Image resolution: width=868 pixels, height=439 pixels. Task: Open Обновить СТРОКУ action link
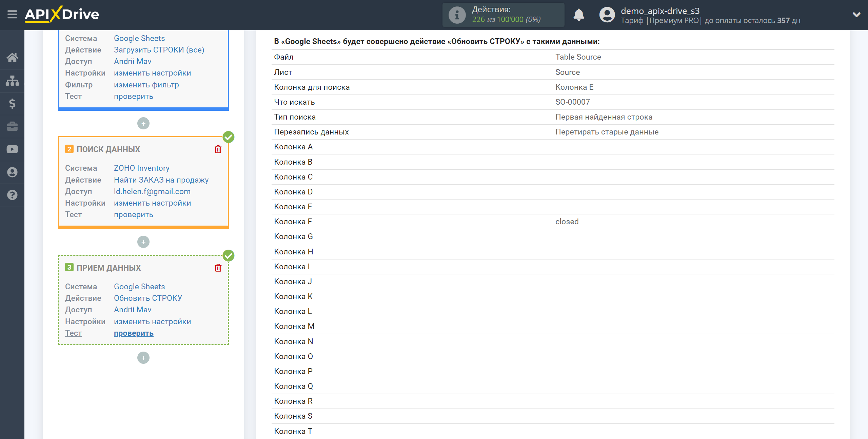tap(148, 298)
